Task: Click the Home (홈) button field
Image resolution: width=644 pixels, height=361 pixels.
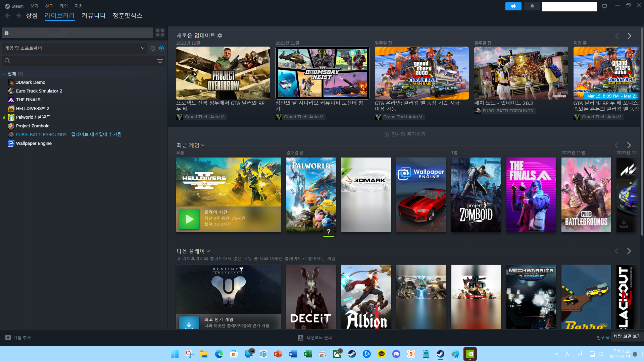Action: pos(78,33)
